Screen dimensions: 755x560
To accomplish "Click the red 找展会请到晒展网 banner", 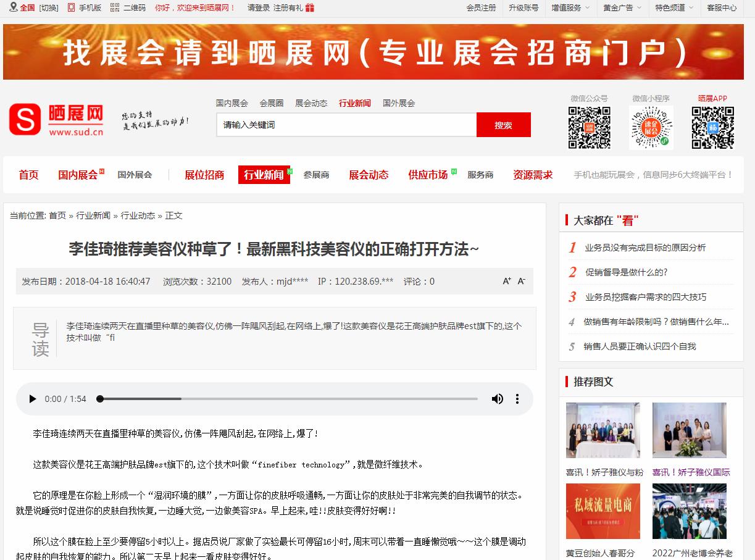I will [x=373, y=52].
